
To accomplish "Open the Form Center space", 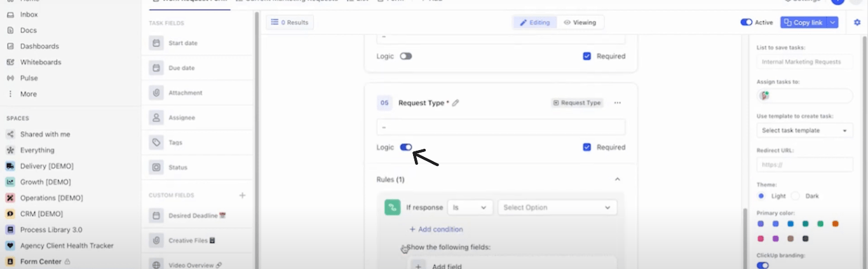I will [x=41, y=261].
